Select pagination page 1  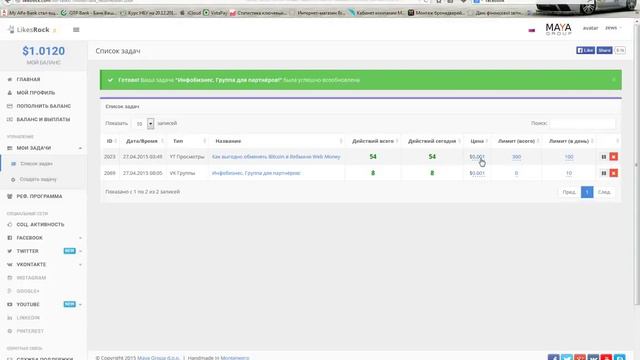pos(587,192)
